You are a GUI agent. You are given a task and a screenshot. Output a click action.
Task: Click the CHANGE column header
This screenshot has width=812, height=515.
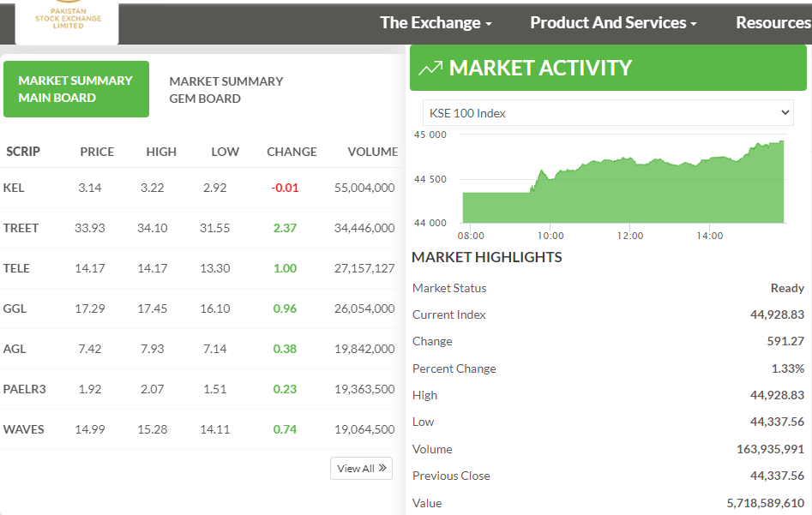click(x=292, y=152)
